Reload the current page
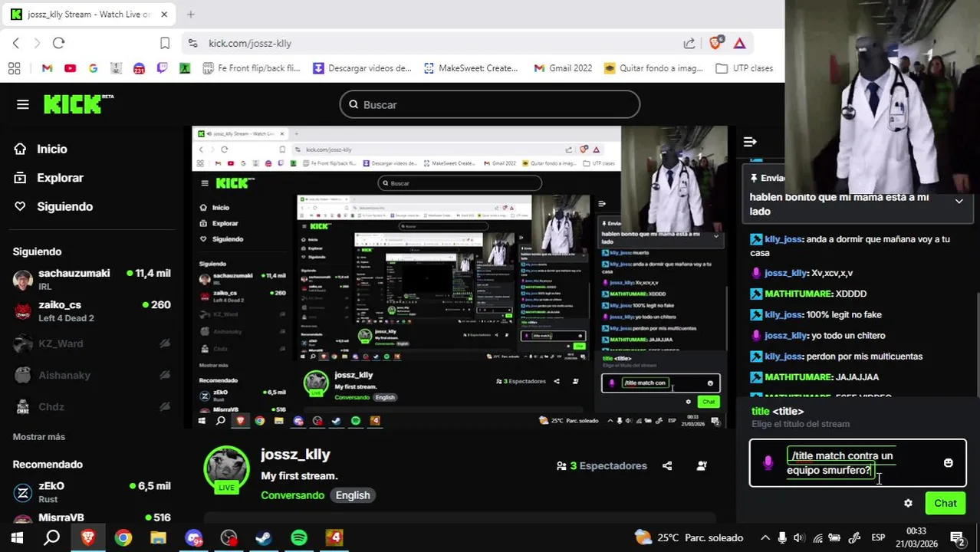Viewport: 980px width, 552px height. 59,43
